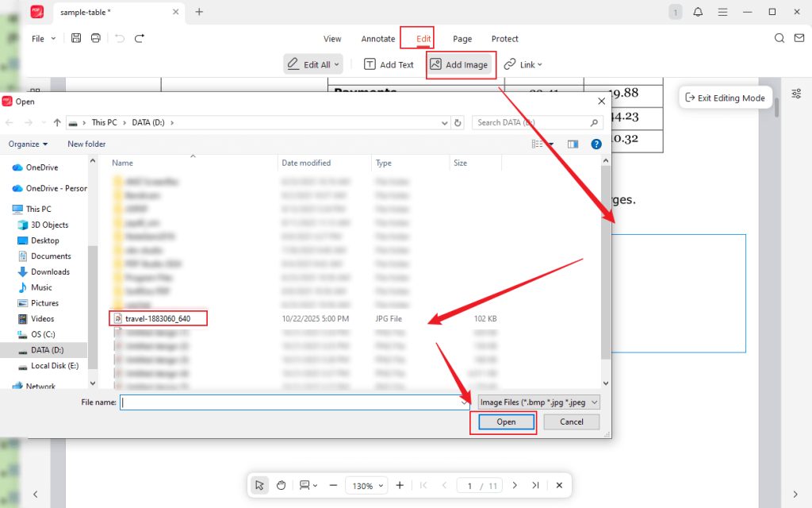The image size is (812, 508).
Task: Expand the Organize menu
Action: (29, 144)
